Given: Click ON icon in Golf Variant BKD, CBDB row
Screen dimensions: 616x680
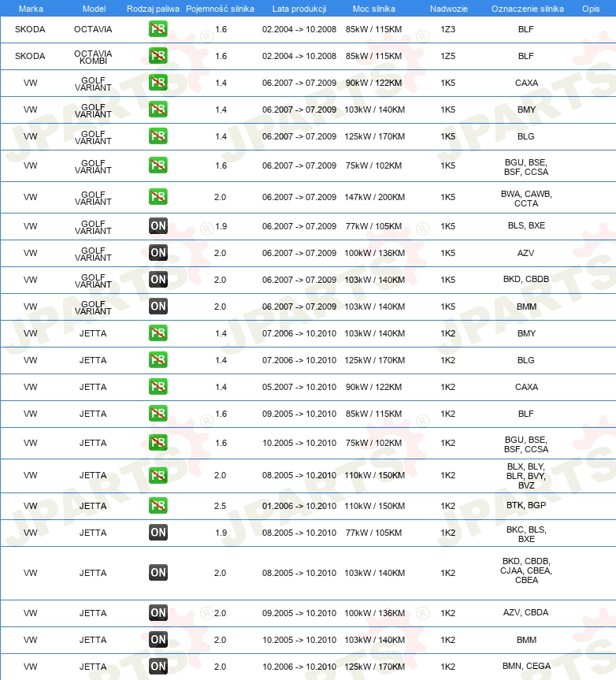Looking at the screenshot, I should pos(158,280).
